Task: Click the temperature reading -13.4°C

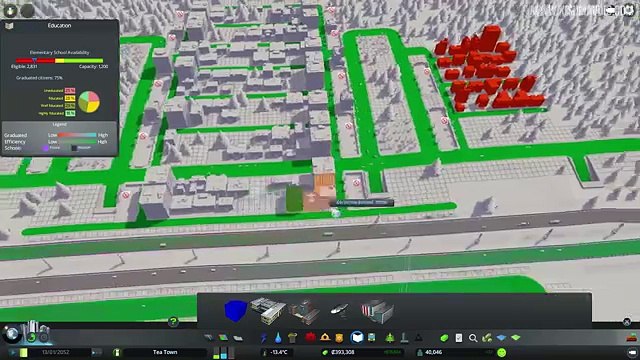Action: pos(279,352)
